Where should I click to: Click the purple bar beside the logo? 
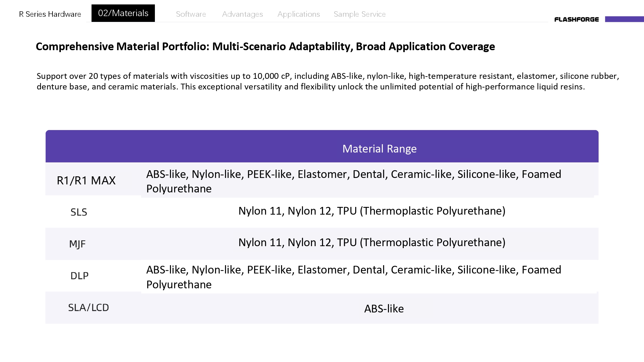click(x=624, y=19)
